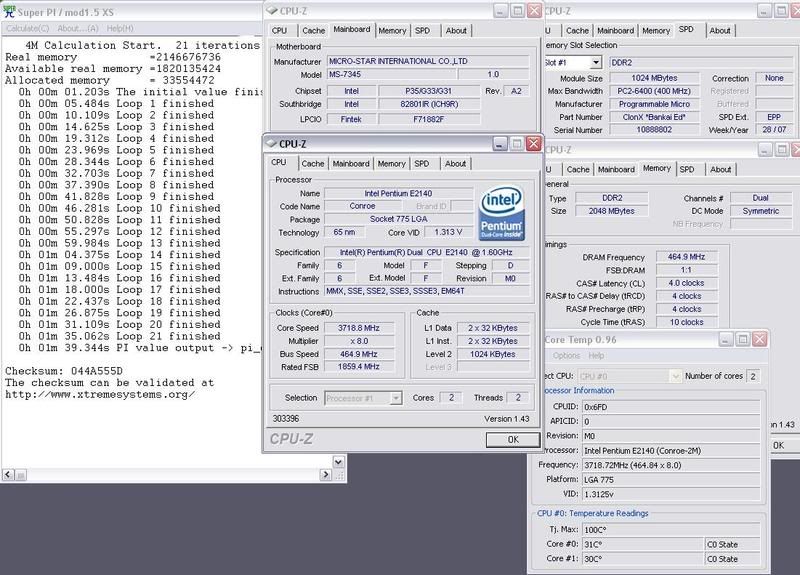Open the Help menu in Super PI

pyautogui.click(x=120, y=28)
